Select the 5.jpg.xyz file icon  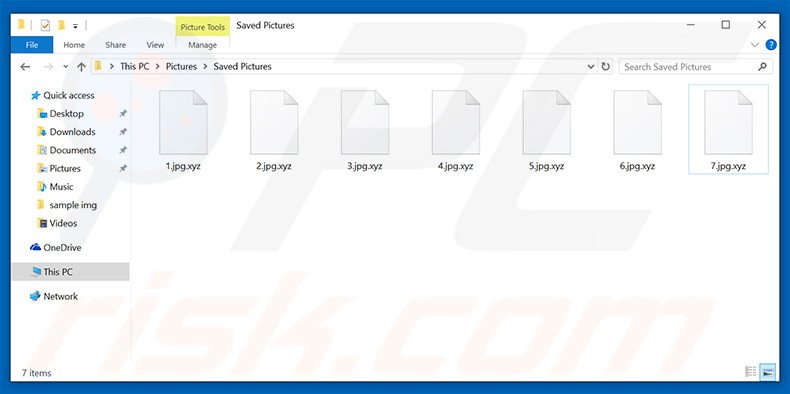click(x=546, y=122)
